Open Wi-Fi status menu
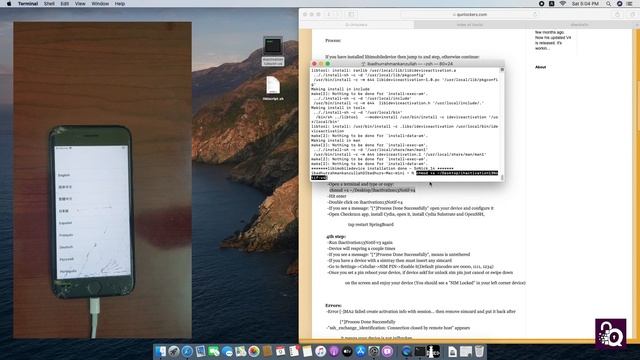This screenshot has height=360, width=640. 562,4
